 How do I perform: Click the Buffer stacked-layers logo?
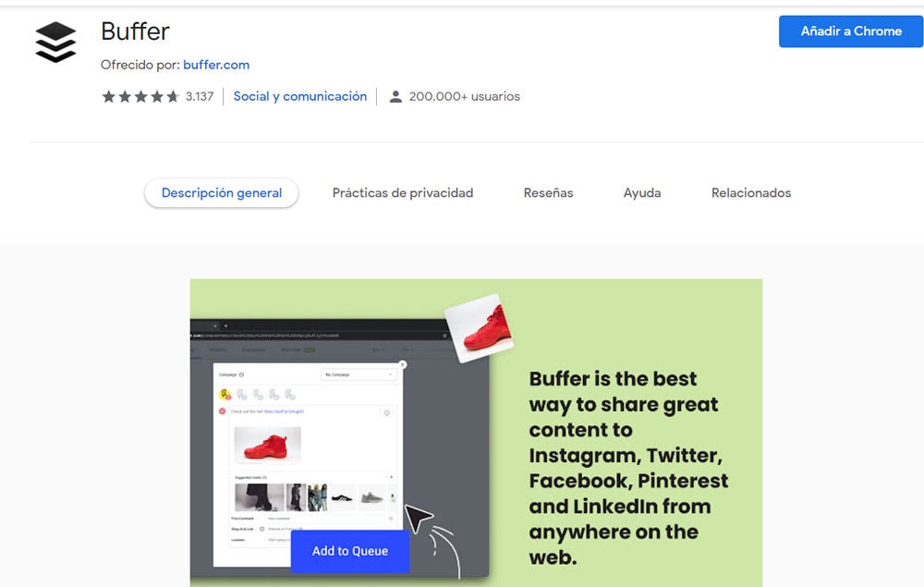tap(55, 43)
